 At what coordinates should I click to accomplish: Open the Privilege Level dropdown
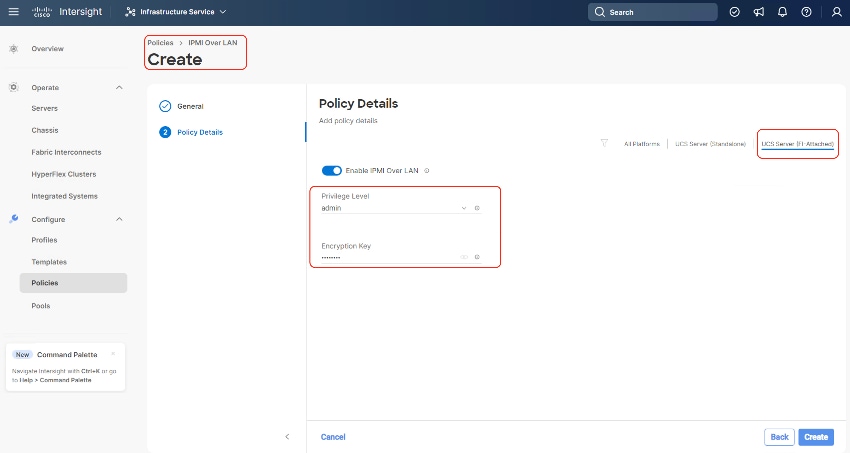click(464, 208)
